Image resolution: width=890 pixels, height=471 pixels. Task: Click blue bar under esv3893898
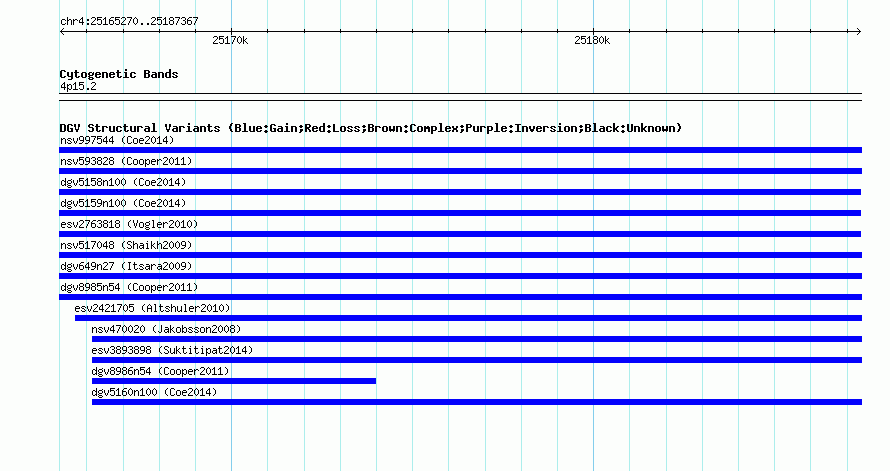477,360
